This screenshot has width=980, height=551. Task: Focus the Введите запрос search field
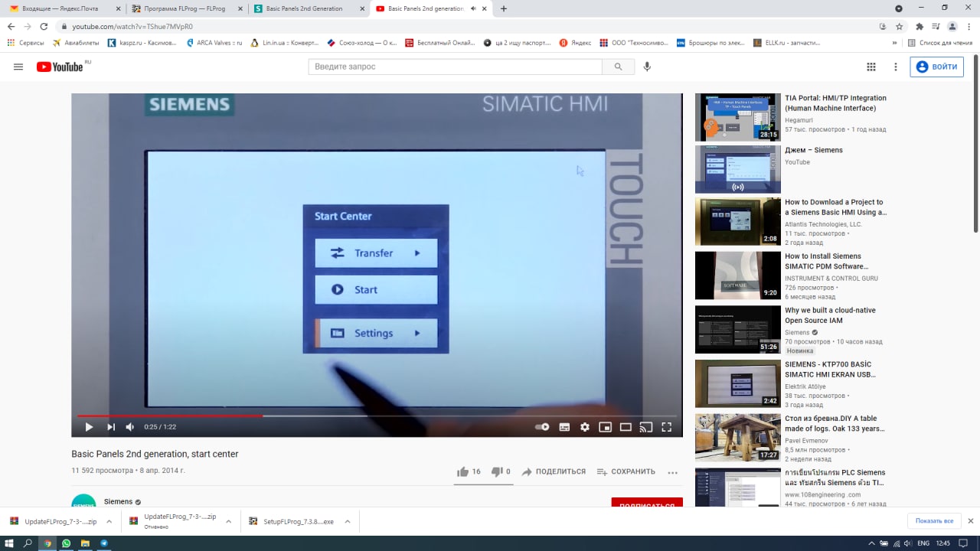tap(456, 67)
